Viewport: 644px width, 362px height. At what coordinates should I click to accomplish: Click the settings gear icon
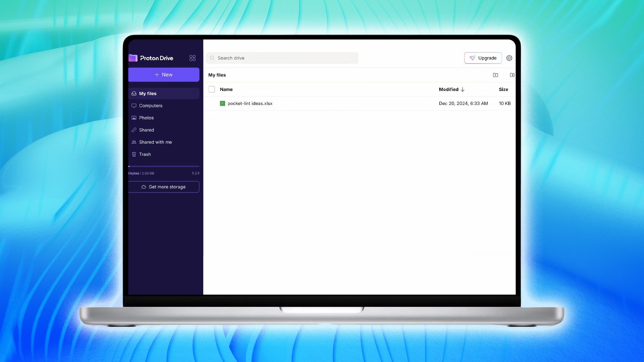pyautogui.click(x=509, y=58)
